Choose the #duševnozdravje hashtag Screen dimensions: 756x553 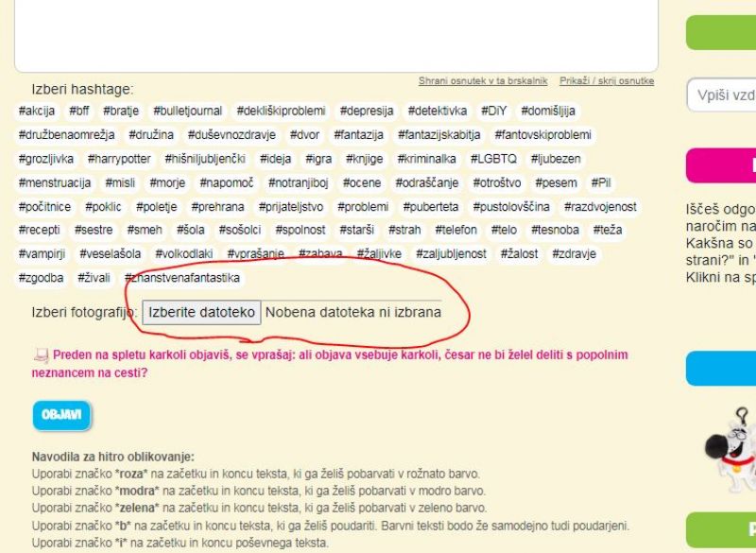232,135
